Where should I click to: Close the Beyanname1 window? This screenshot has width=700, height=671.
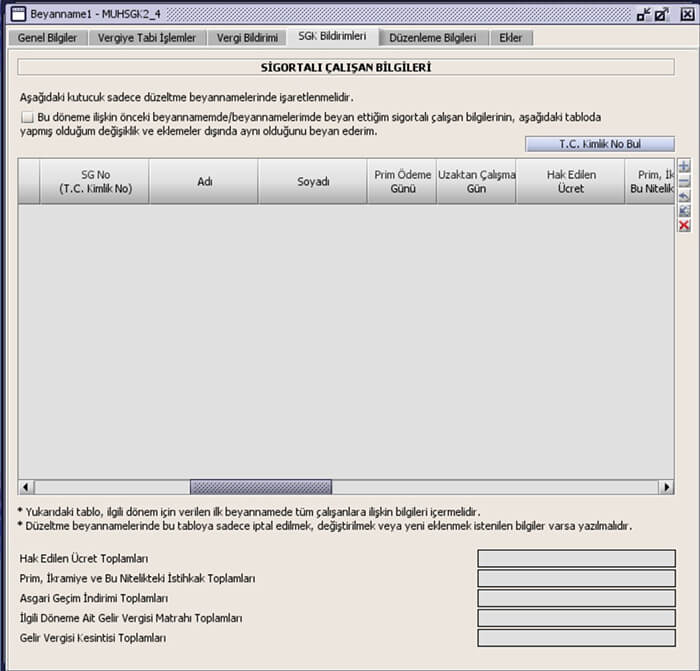(x=687, y=14)
